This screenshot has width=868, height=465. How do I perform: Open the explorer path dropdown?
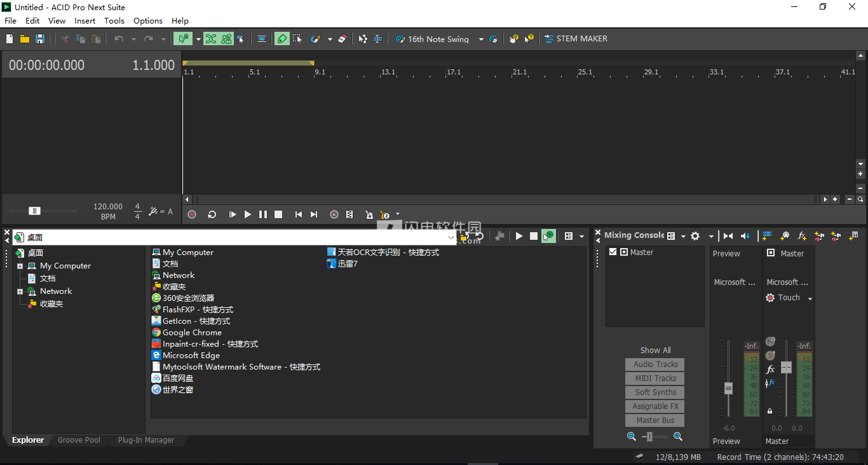(x=451, y=237)
